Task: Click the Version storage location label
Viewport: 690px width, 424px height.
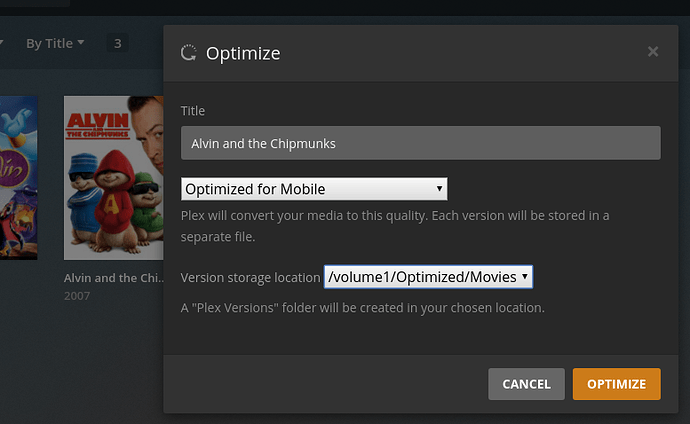Action: pyautogui.click(x=250, y=278)
